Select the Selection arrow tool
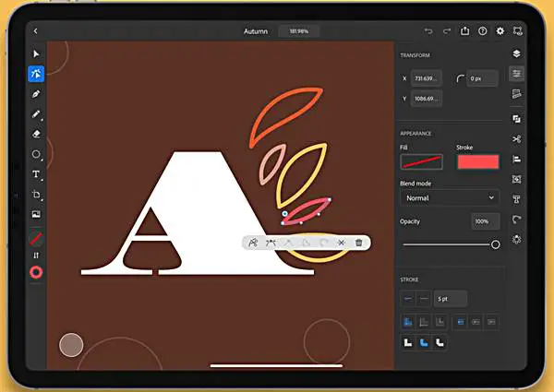Viewport: 554px width, 392px height. 36,53
